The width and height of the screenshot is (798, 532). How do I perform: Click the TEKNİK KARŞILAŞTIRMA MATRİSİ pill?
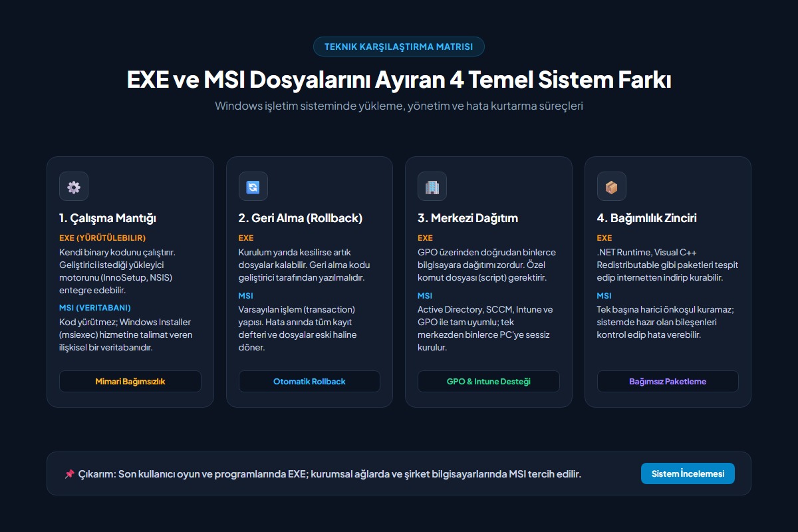pyautogui.click(x=399, y=47)
